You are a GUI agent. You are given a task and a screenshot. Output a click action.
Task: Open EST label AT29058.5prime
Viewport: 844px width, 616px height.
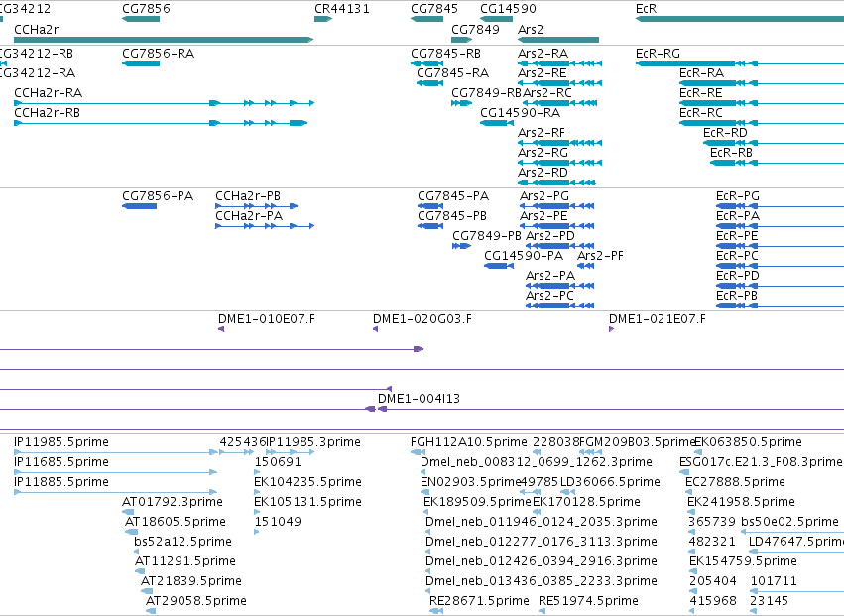click(x=196, y=601)
